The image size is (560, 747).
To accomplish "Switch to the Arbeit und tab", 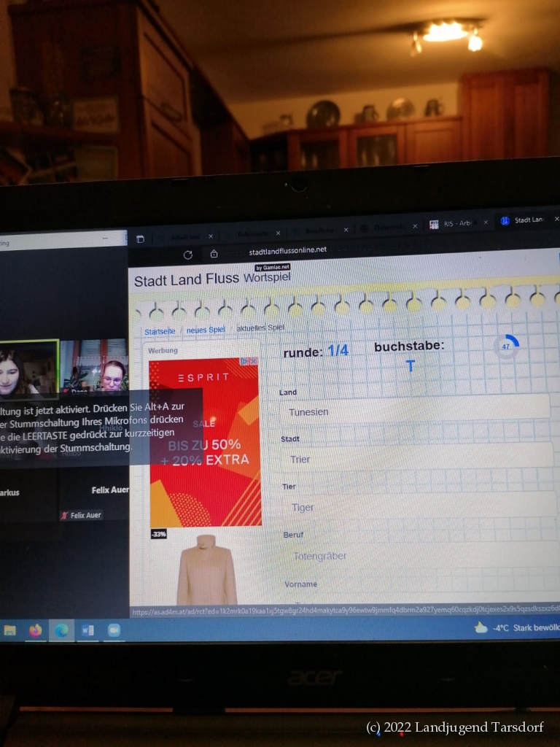I will coord(184,237).
